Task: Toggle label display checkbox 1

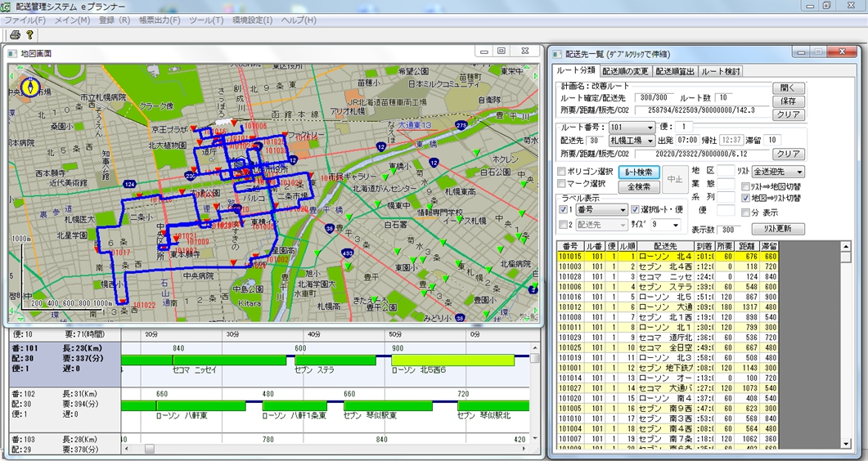Action: click(564, 209)
